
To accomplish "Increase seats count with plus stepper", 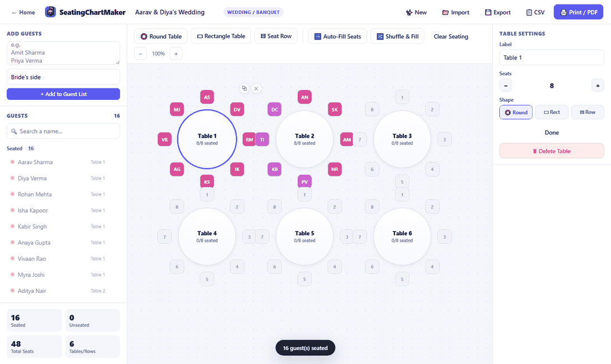I will coord(598,85).
